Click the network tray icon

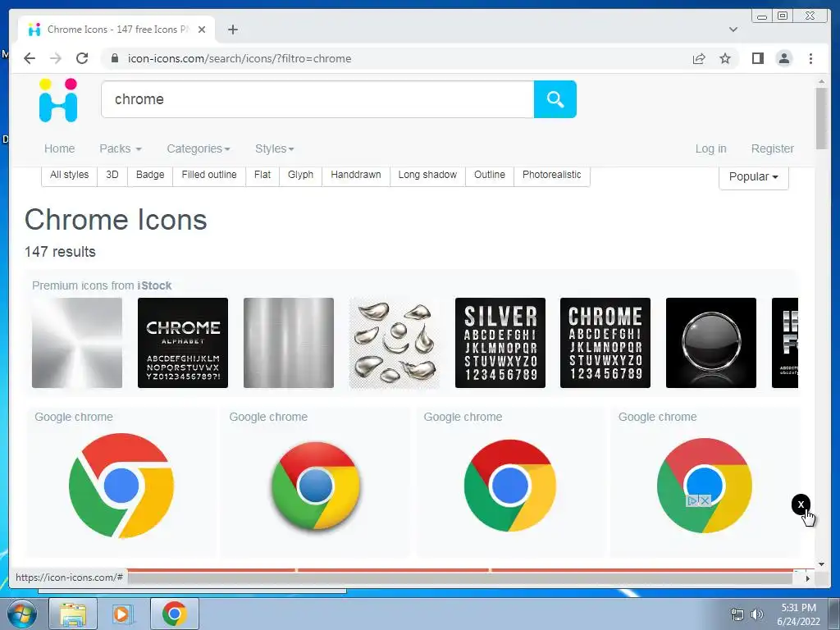(x=737, y=614)
